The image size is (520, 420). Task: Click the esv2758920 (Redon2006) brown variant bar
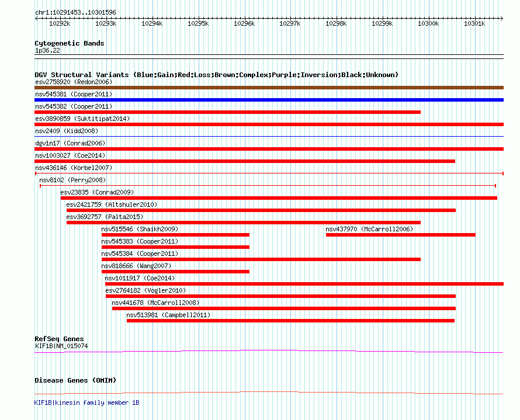pyautogui.click(x=269, y=88)
